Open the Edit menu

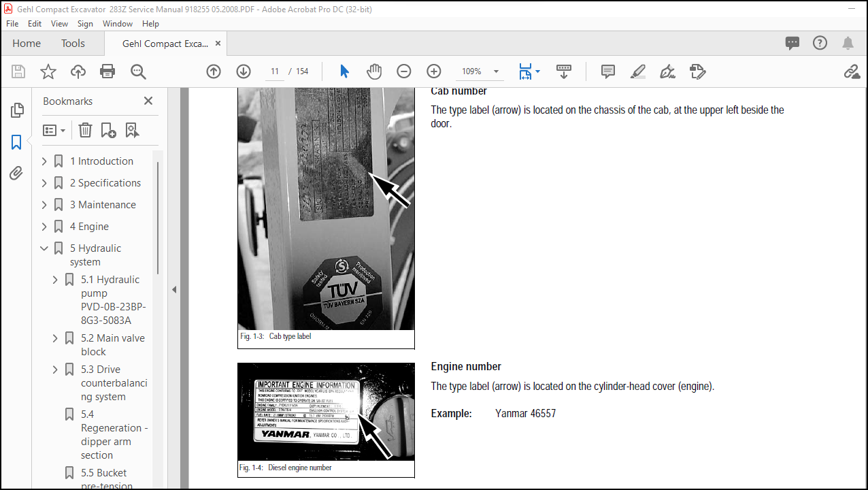35,23
